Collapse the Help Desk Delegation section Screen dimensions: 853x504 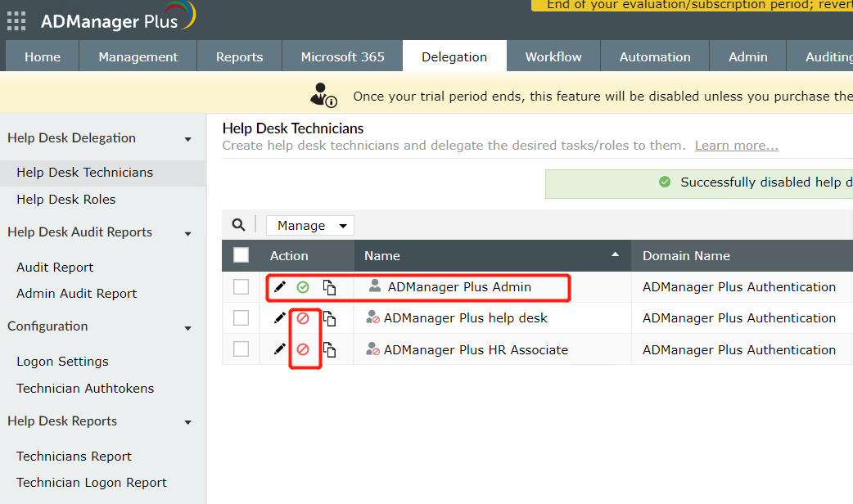click(187, 139)
